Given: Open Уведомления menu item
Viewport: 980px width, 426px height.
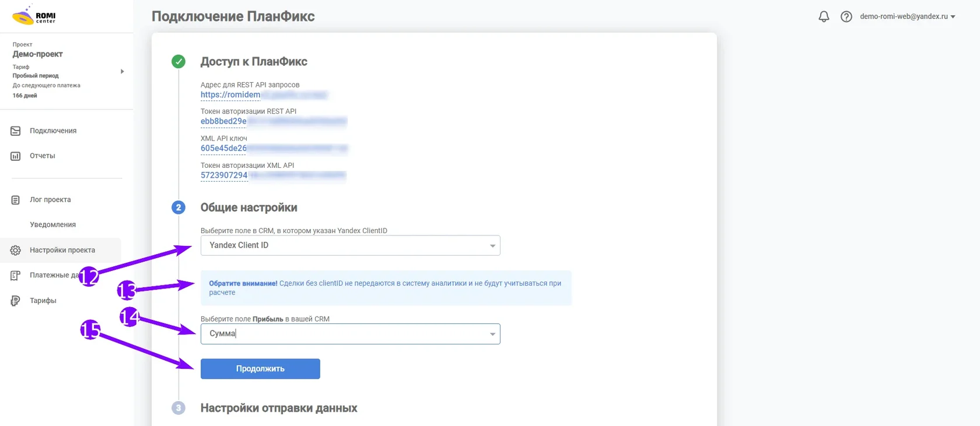Looking at the screenshot, I should (x=53, y=224).
